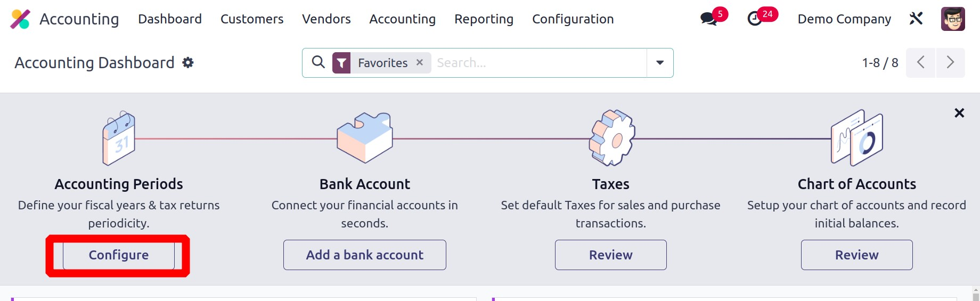Type in the Search input field
The height and width of the screenshot is (301, 980).
pyautogui.click(x=538, y=63)
